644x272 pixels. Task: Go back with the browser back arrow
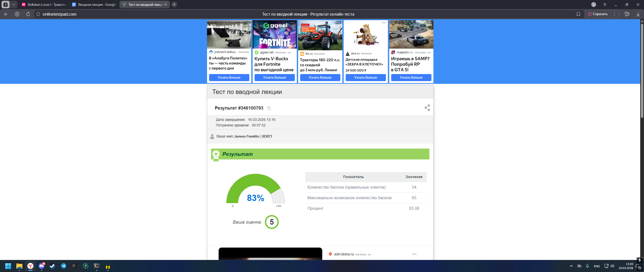click(x=6, y=14)
